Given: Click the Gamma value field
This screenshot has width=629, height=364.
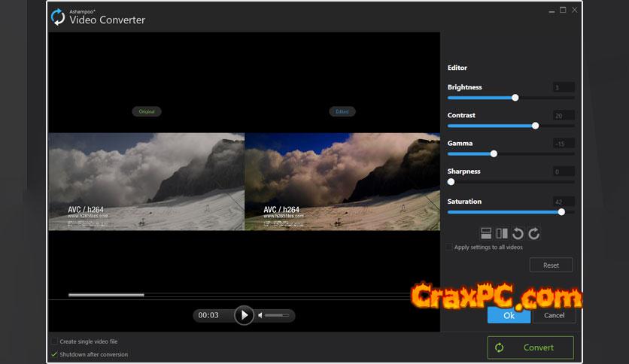Looking at the screenshot, I should (564, 144).
